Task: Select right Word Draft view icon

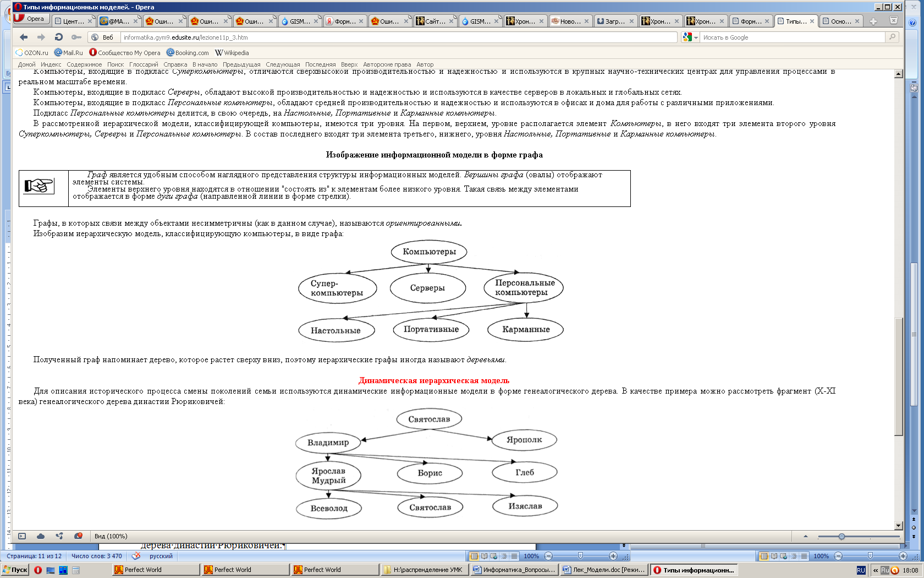Action: click(x=804, y=556)
